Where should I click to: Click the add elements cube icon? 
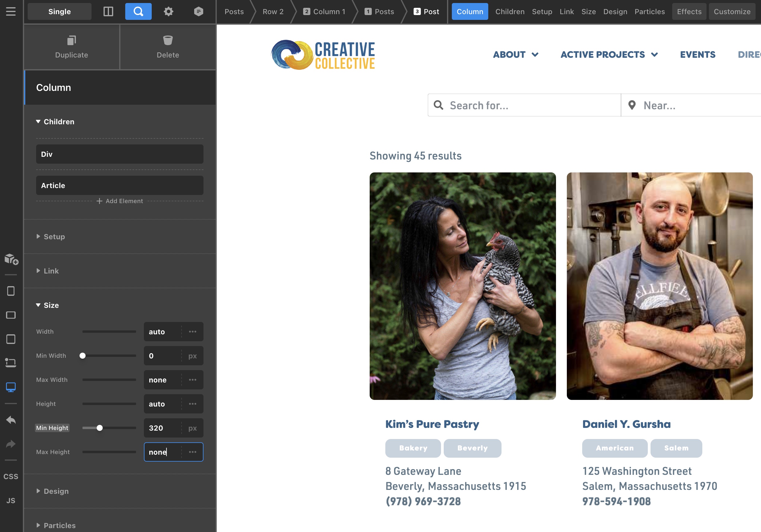[x=11, y=259]
